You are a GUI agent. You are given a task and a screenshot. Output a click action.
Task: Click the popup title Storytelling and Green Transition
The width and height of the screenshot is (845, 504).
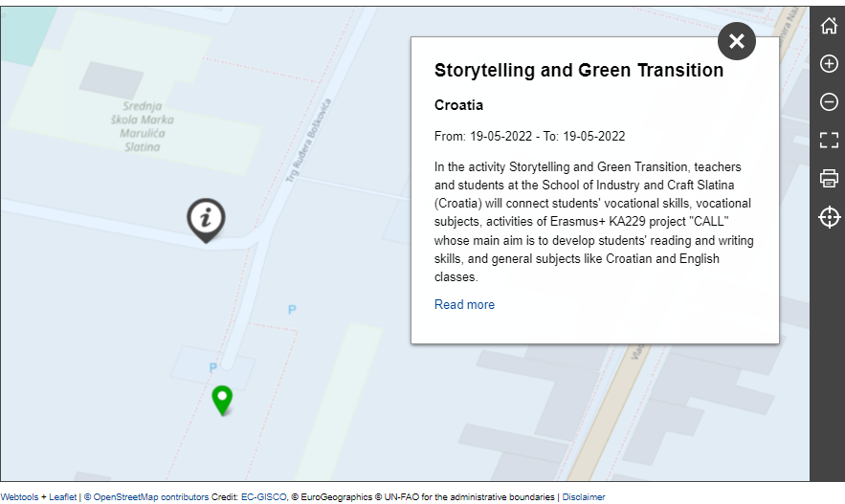pos(579,71)
